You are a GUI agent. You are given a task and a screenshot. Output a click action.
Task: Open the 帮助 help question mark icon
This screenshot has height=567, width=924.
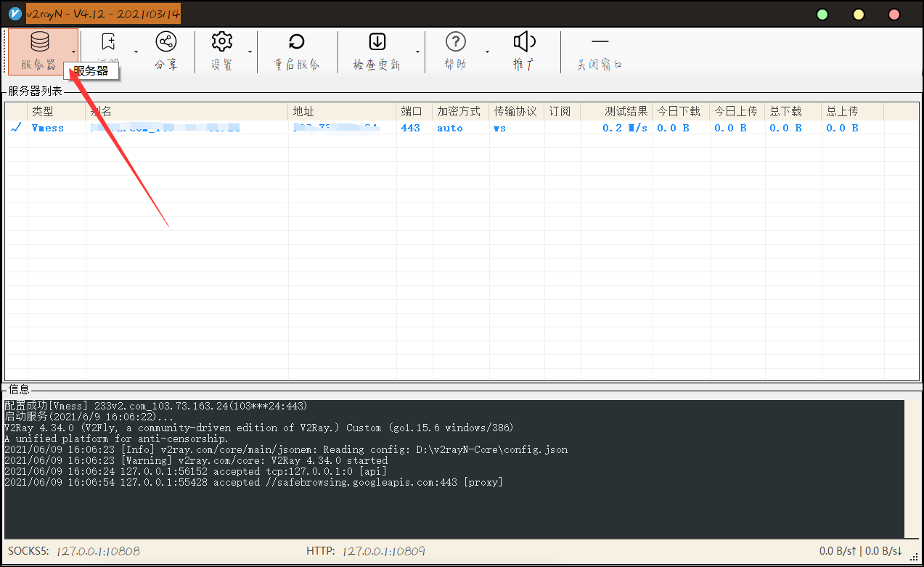tap(456, 41)
